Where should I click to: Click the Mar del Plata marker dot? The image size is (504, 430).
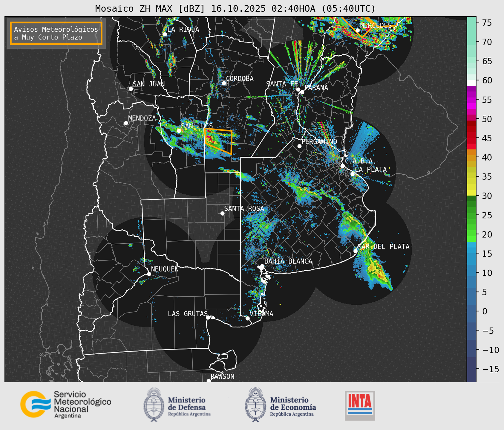click(355, 251)
